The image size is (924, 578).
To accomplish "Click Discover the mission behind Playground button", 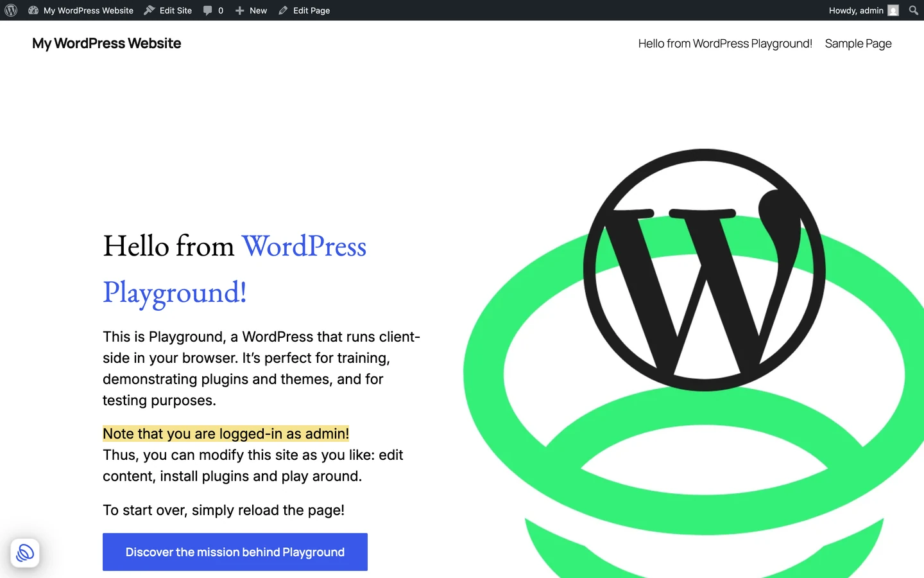I will [x=235, y=552].
